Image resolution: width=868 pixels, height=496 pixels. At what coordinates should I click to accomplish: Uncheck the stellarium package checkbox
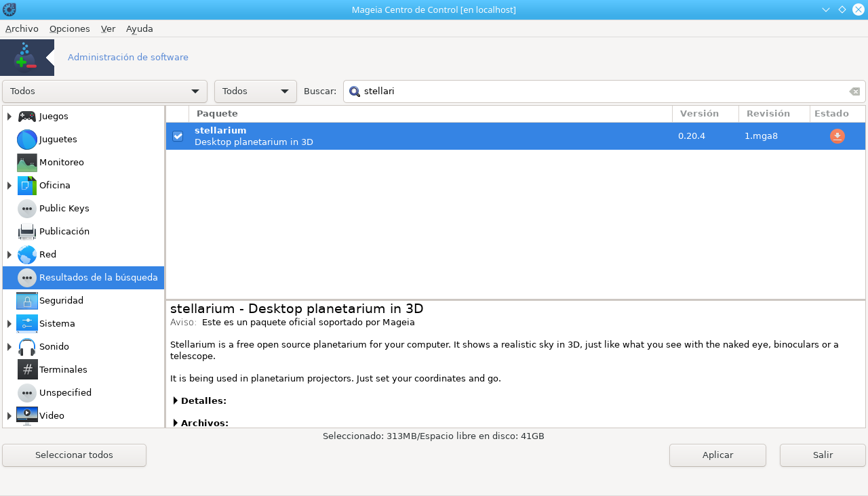click(178, 136)
